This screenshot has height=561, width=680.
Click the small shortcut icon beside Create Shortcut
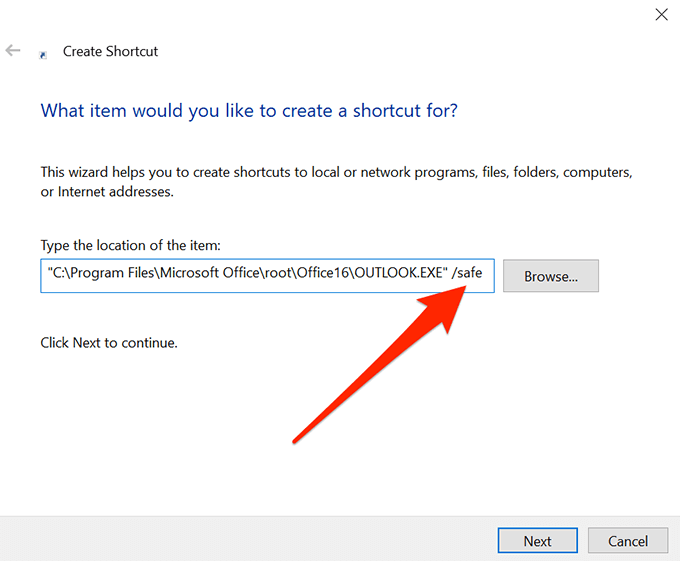[42, 53]
